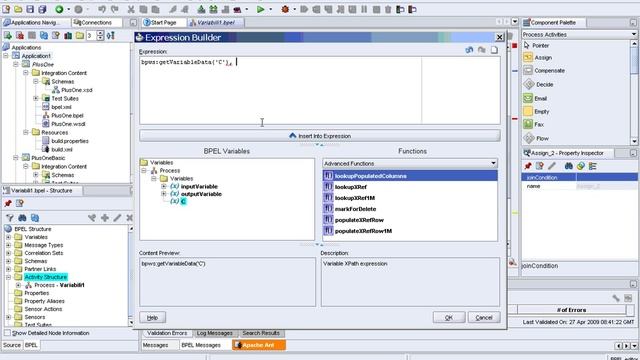
Task: Click the Make project toolbar icon
Action: click(x=201, y=9)
